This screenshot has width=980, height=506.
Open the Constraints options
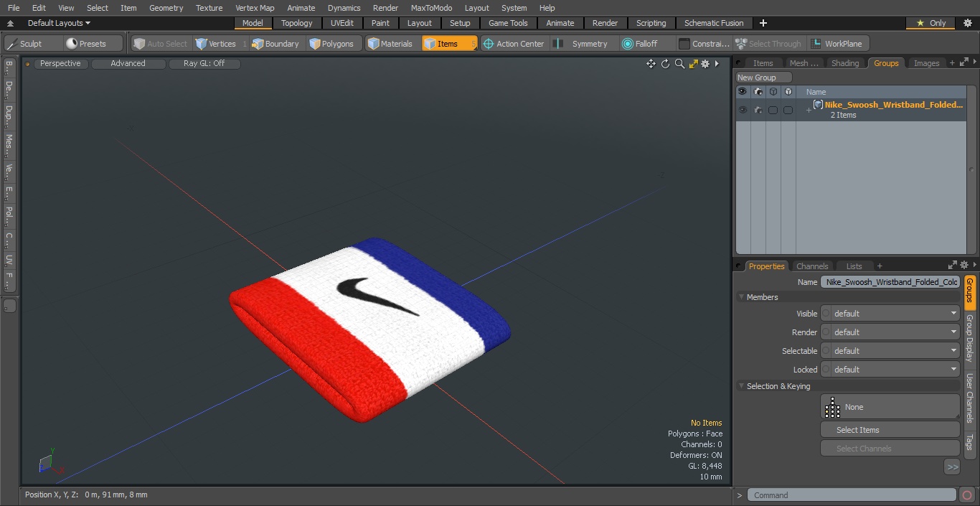pyautogui.click(x=704, y=44)
